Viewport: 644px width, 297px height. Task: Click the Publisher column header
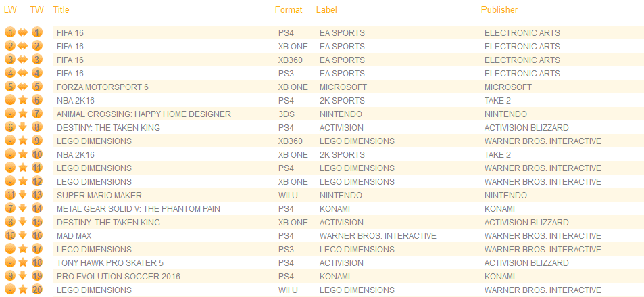coord(499,10)
